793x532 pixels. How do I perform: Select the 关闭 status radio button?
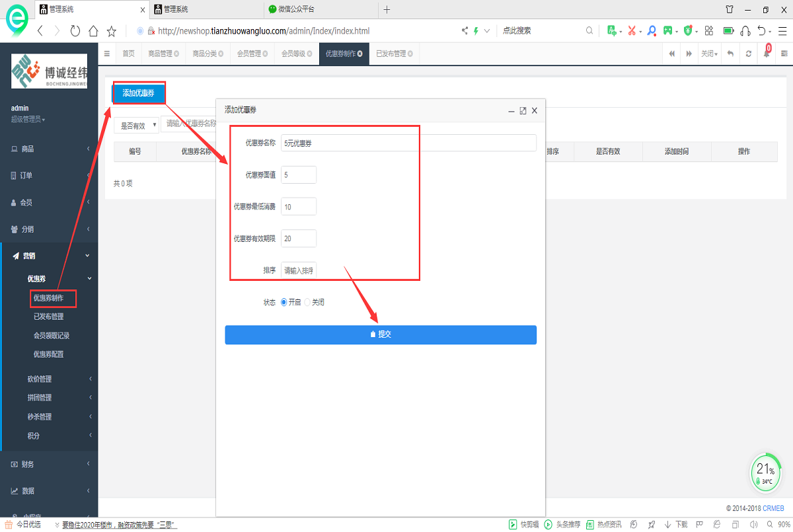tap(307, 302)
